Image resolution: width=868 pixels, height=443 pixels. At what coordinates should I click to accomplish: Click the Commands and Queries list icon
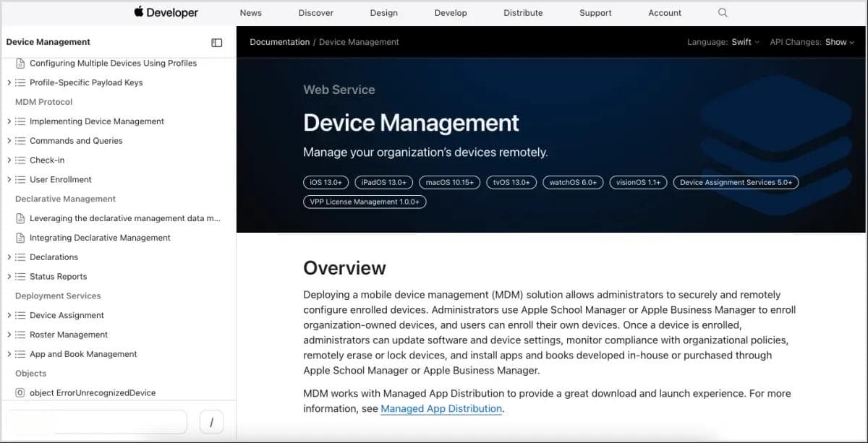(x=20, y=141)
